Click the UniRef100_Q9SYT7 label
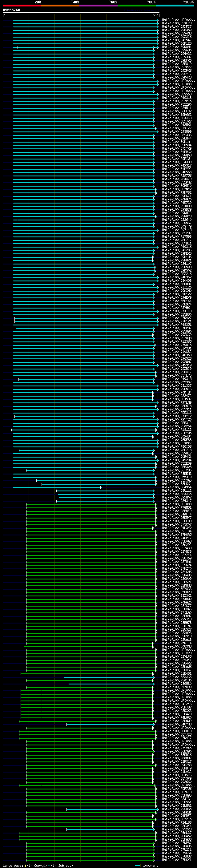197x868 pixels. 177,74
